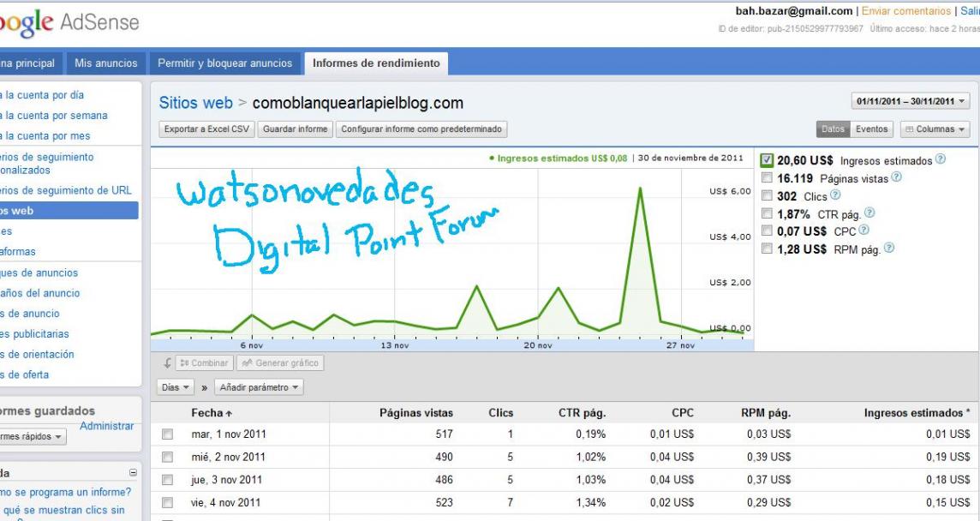
Task: Open report: cuenta por semana
Action: click(x=54, y=116)
